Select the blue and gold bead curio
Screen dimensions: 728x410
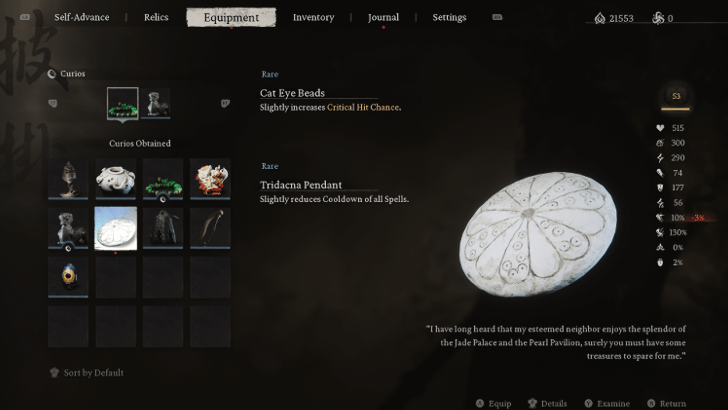coord(68,277)
